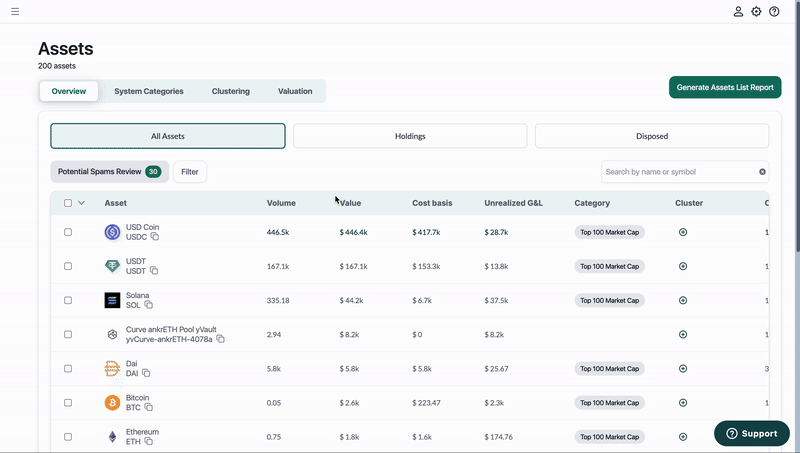Open the user profile icon
This screenshot has height=453, width=800.
738,11
